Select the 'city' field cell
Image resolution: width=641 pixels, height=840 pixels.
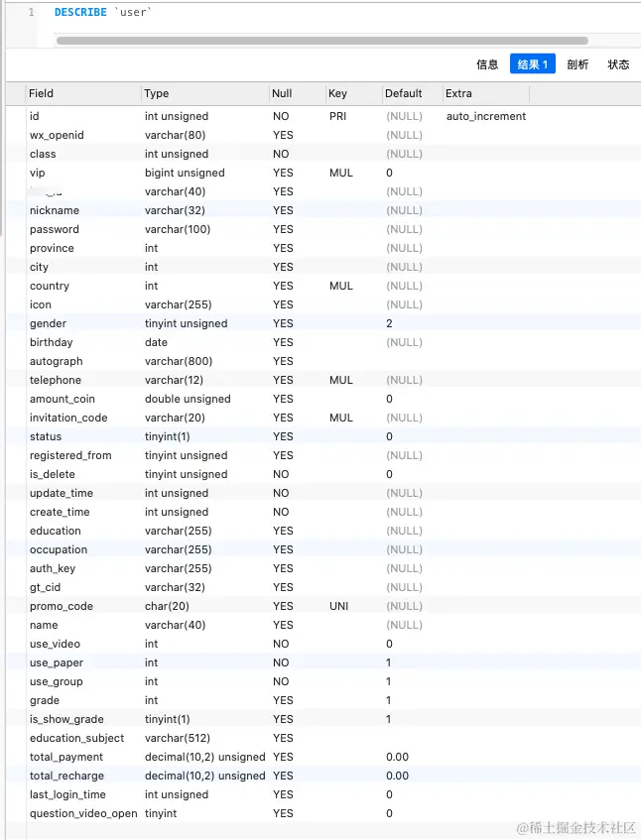(x=39, y=267)
